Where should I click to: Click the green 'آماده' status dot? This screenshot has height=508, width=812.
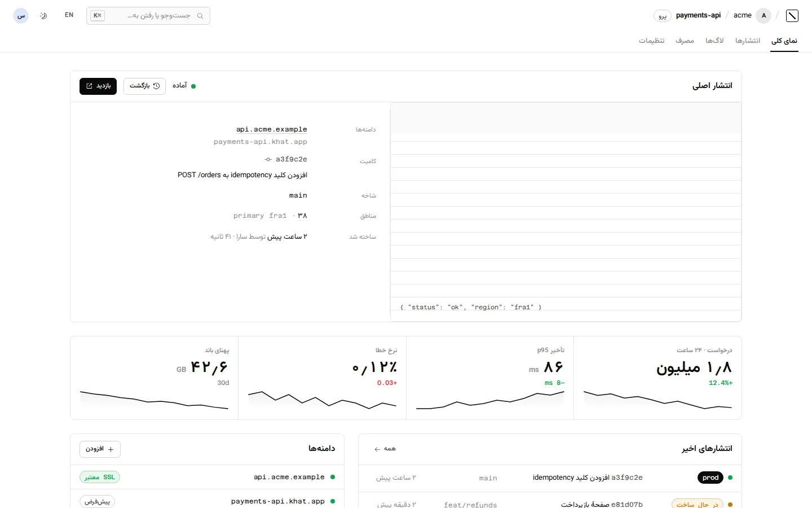click(x=193, y=86)
